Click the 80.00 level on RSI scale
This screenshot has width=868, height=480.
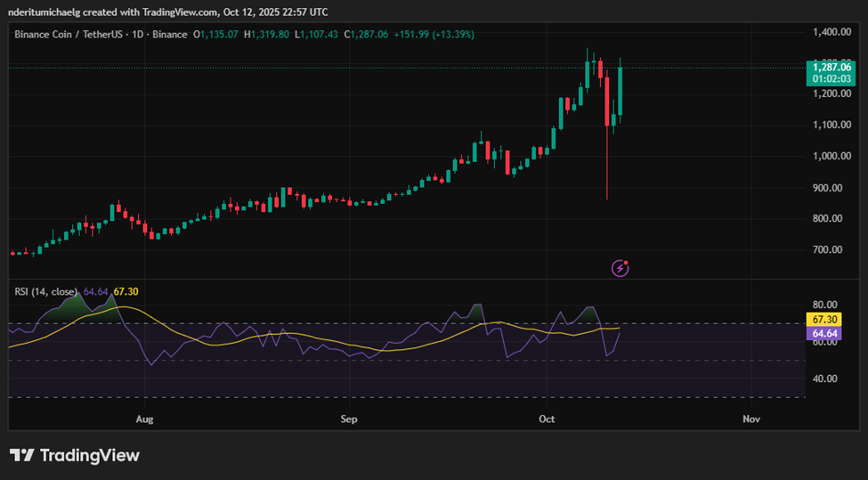point(824,305)
